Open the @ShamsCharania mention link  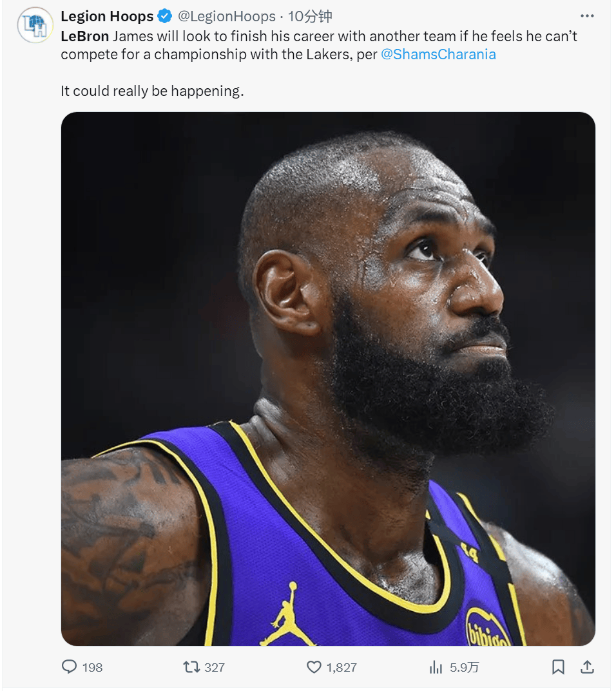coord(438,54)
